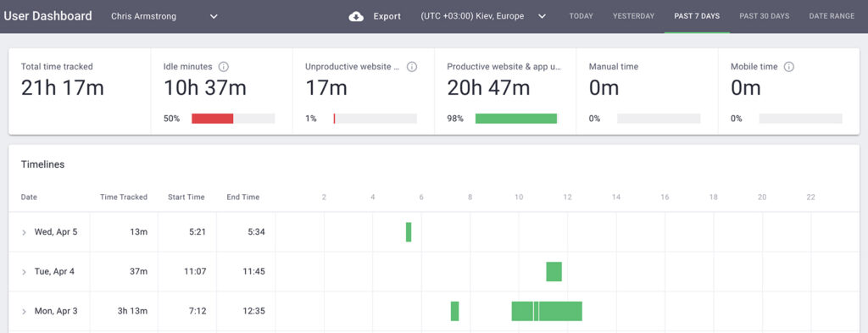Expand the Wed, Apr 5 timeline row

24,232
